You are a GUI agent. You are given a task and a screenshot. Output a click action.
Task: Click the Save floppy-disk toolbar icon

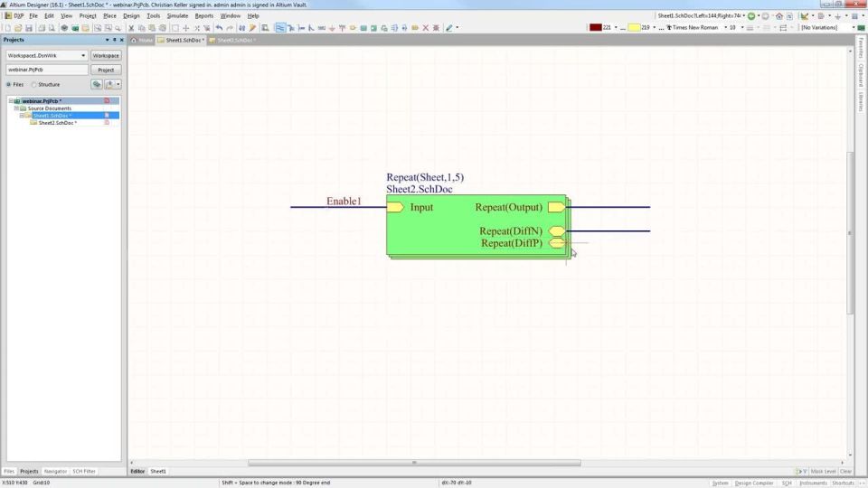pyautogui.click(x=29, y=28)
